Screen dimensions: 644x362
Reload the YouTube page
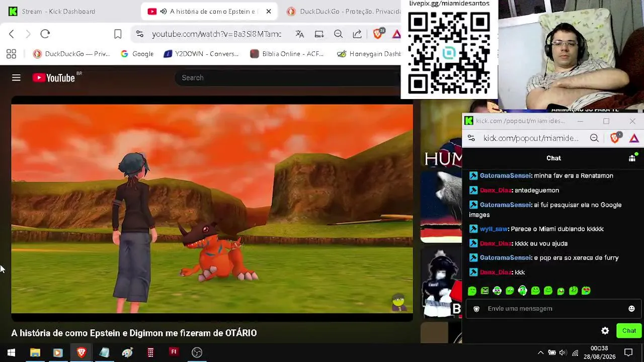point(45,34)
